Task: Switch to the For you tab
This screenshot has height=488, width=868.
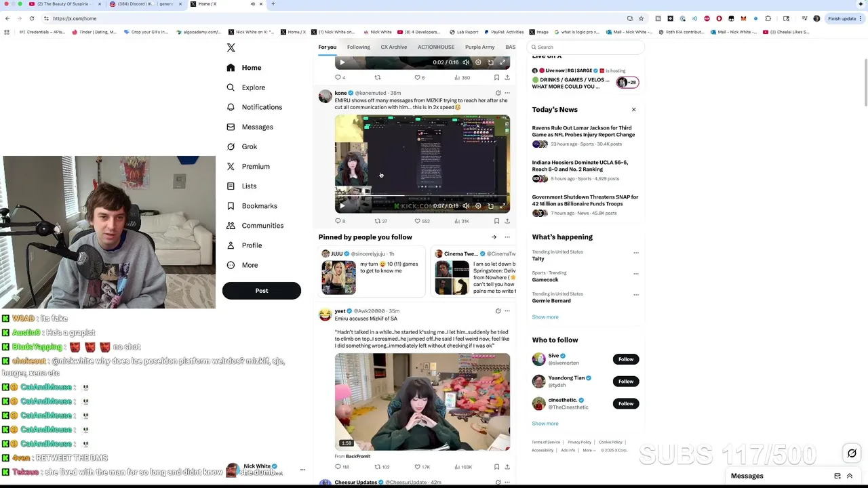Action: (328, 47)
